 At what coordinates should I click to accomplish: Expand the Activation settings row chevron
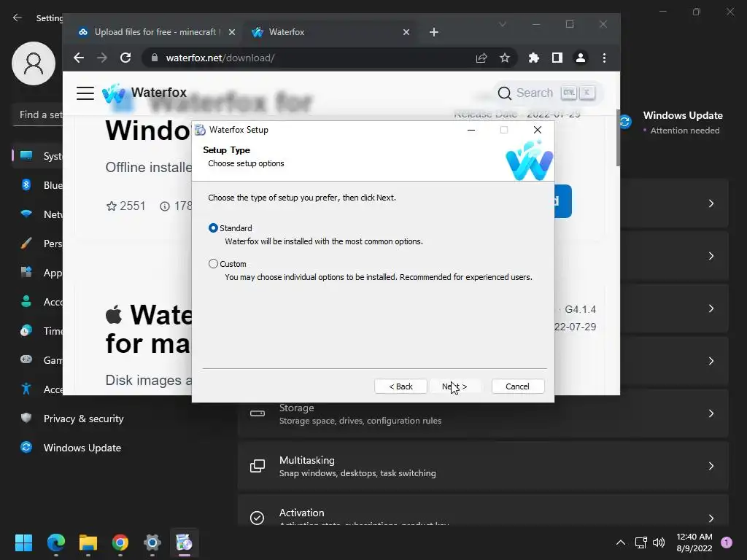click(711, 518)
